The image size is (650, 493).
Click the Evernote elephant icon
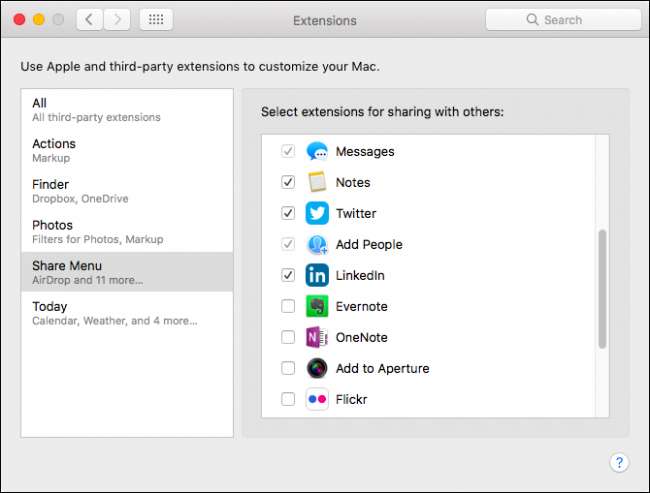click(317, 307)
